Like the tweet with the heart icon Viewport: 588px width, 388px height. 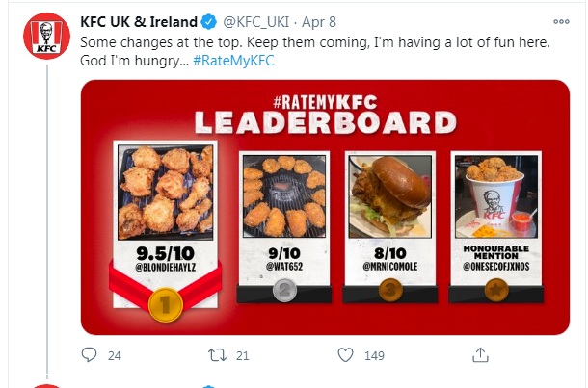click(x=345, y=356)
